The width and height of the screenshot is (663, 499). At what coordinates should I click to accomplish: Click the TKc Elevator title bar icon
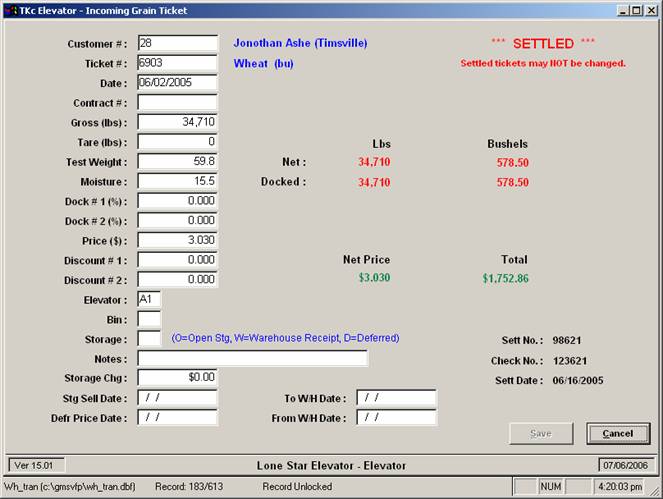(x=10, y=10)
